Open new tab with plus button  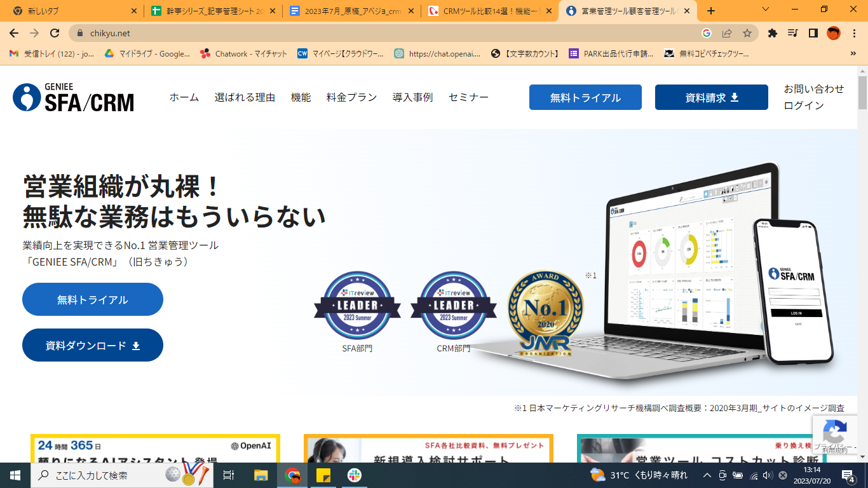coord(711,11)
